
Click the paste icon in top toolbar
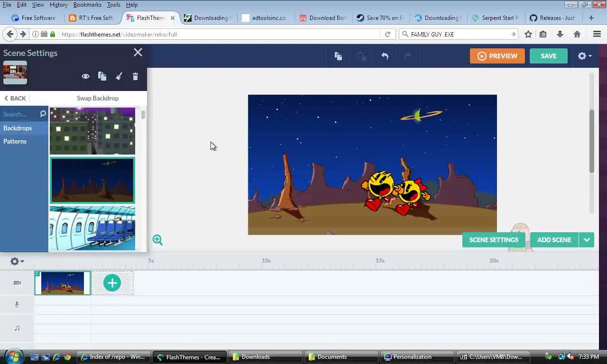point(361,56)
